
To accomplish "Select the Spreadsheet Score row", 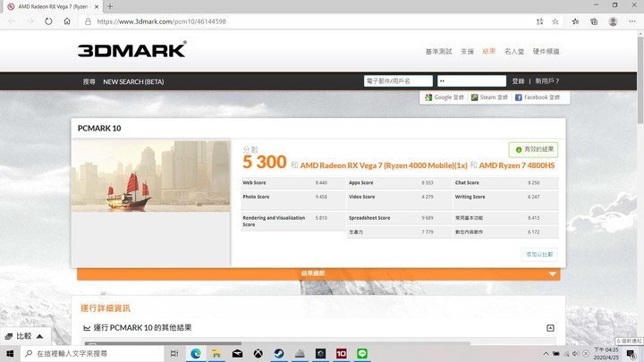I will (x=399, y=218).
